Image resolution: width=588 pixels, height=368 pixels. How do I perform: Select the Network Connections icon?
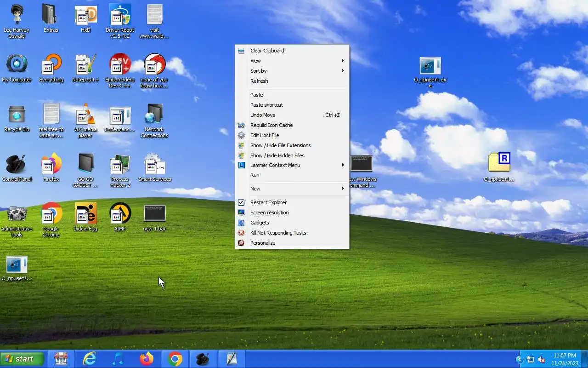tap(154, 120)
